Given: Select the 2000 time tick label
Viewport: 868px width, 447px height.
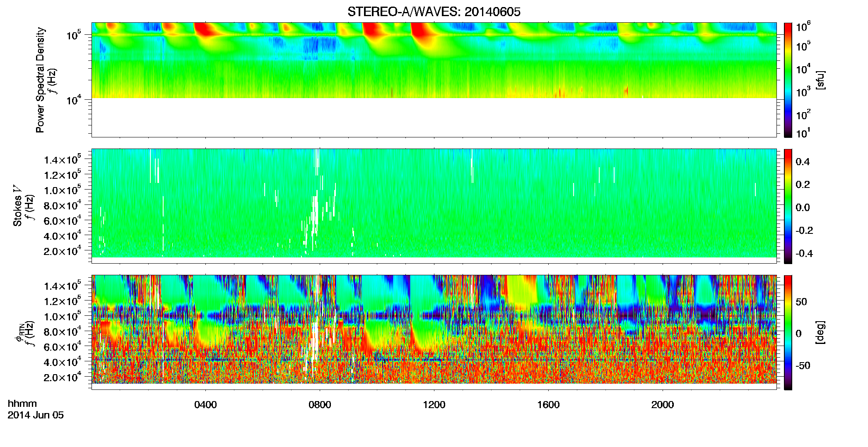Looking at the screenshot, I should coord(663,405).
